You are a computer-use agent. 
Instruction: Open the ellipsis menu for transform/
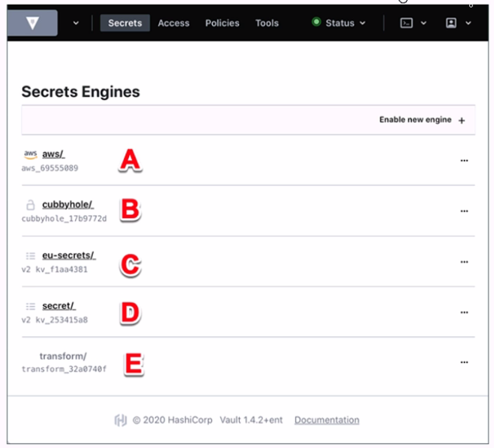[x=464, y=362]
